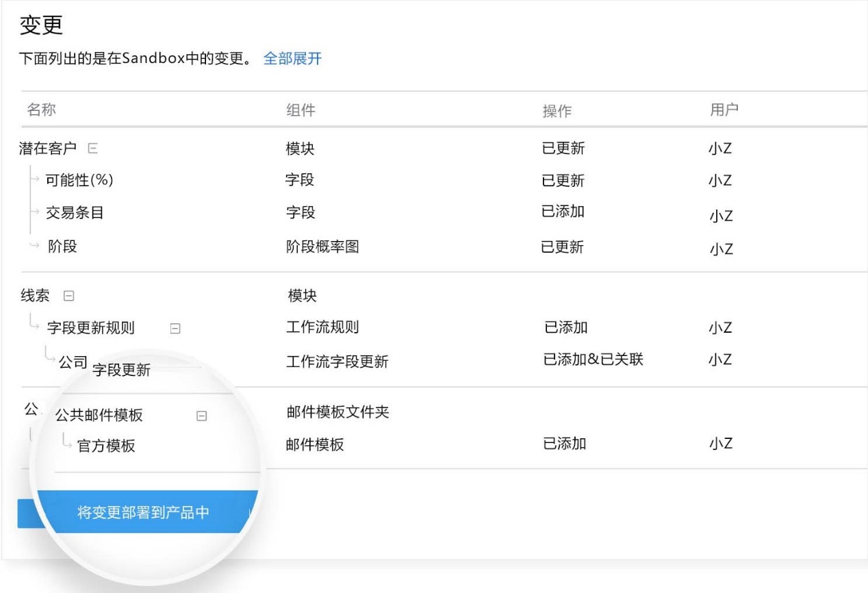The image size is (868, 593).
Task: Click the 名称 column header
Action: tap(41, 110)
